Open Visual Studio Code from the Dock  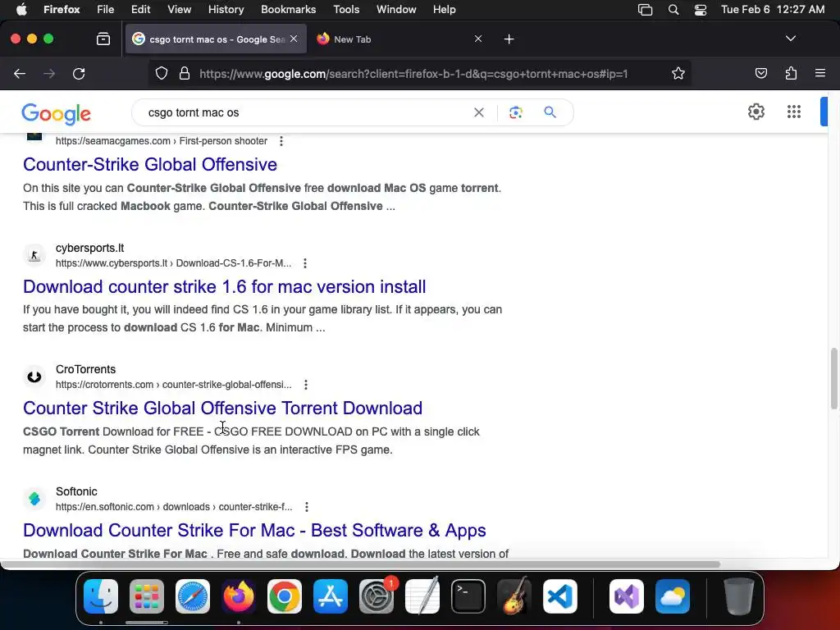(x=559, y=596)
